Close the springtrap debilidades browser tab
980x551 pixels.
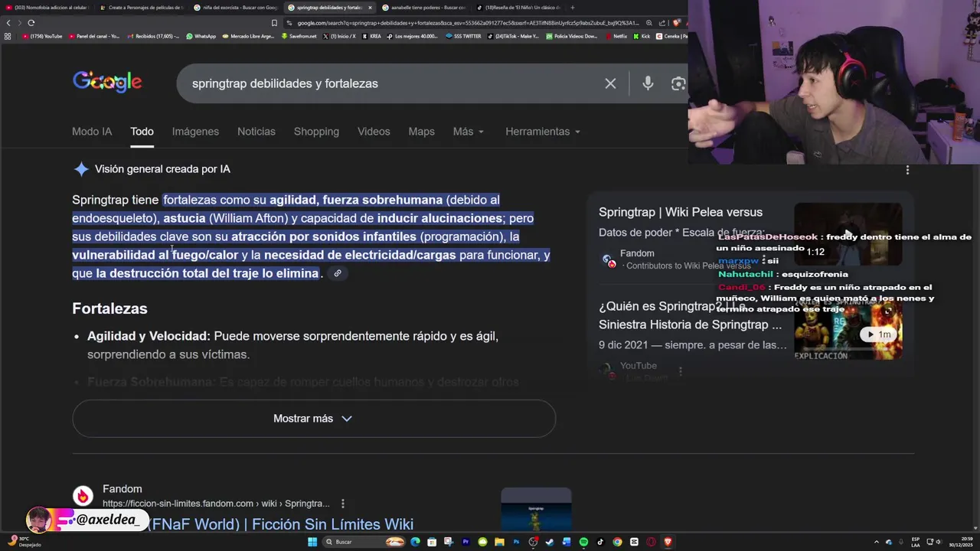[x=371, y=8]
